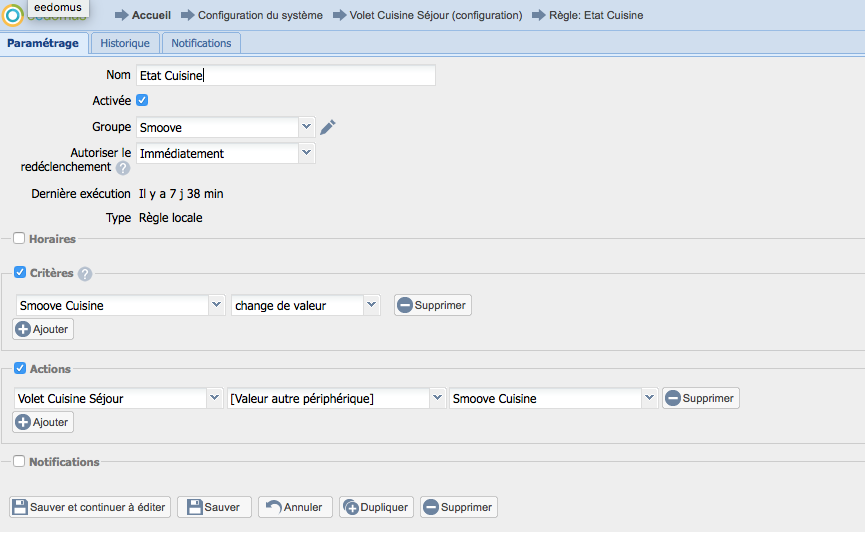The width and height of the screenshot is (865, 549).
Task: Remove the Smoove Cuisine criterion with Supprimer
Action: [432, 305]
